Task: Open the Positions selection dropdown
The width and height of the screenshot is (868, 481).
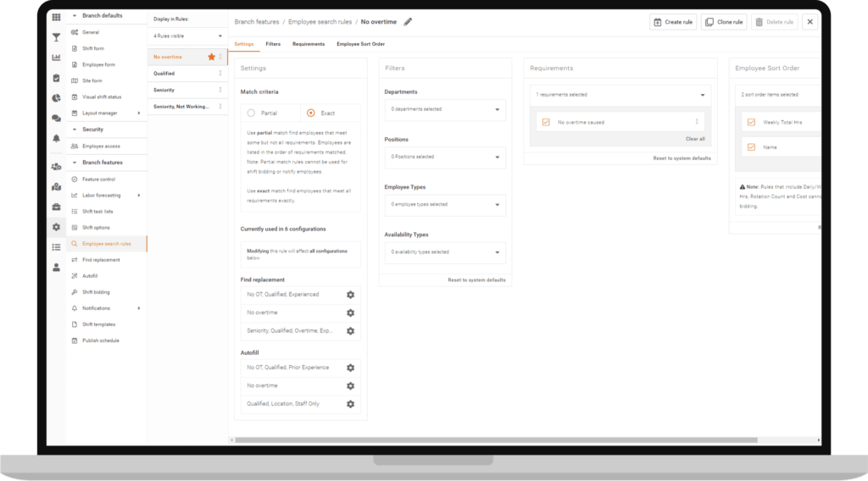Action: (x=445, y=157)
